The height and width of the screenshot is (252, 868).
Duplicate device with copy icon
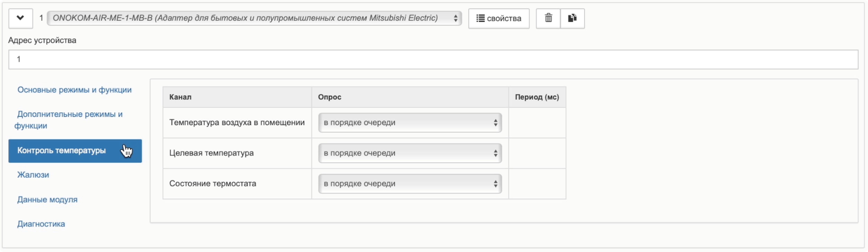(572, 18)
